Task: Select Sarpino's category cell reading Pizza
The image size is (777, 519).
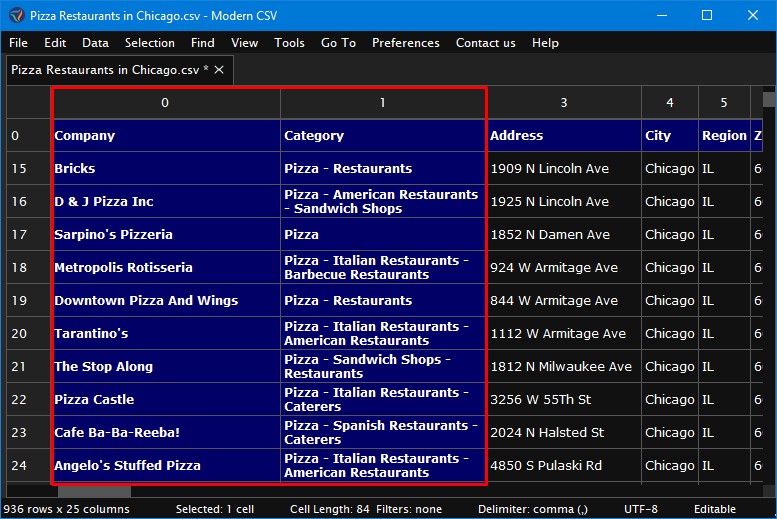Action: click(x=384, y=234)
